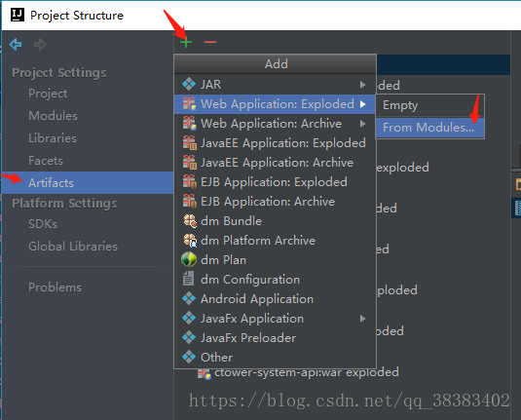Expand Web Application: Exploded submenu arrow
This screenshot has width=521, height=420.
point(363,104)
